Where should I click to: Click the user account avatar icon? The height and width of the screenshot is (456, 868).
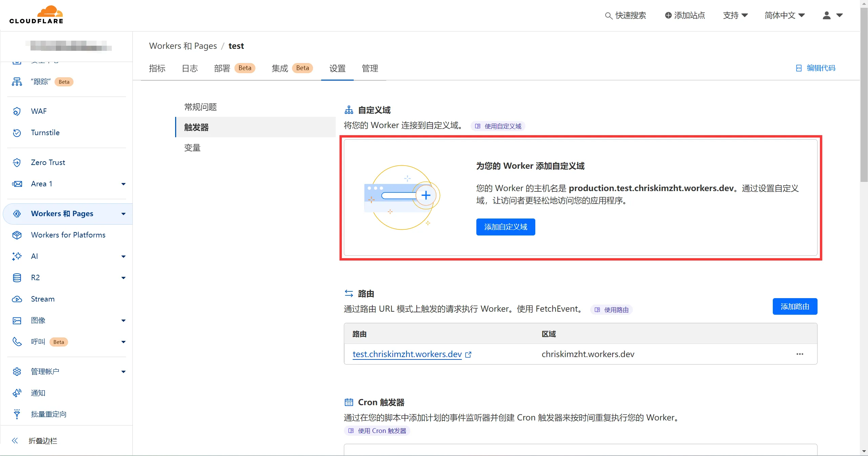click(826, 15)
